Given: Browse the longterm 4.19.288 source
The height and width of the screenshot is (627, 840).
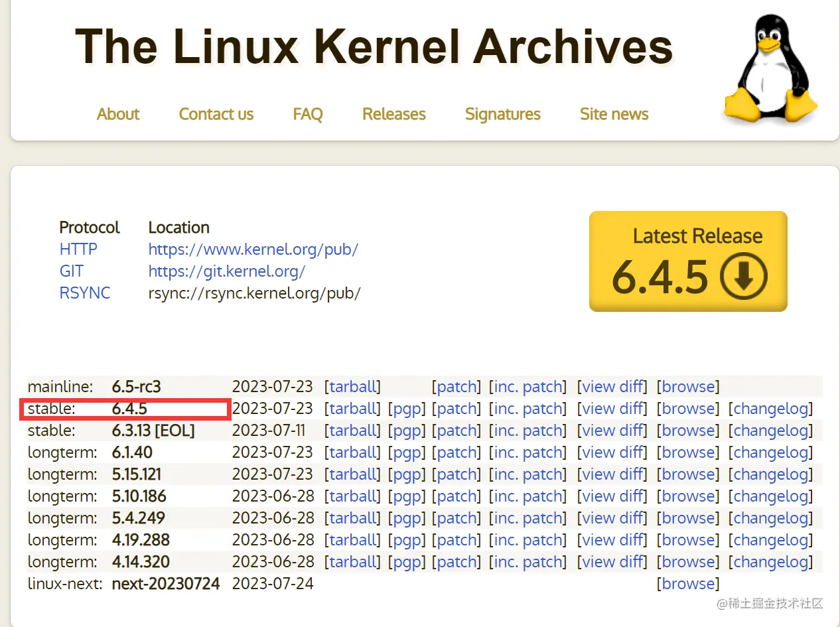Looking at the screenshot, I should (x=688, y=540).
